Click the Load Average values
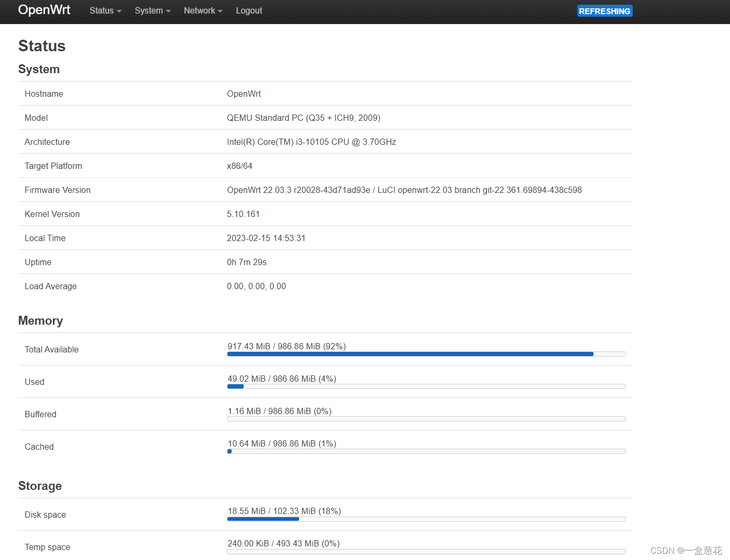 coord(256,286)
